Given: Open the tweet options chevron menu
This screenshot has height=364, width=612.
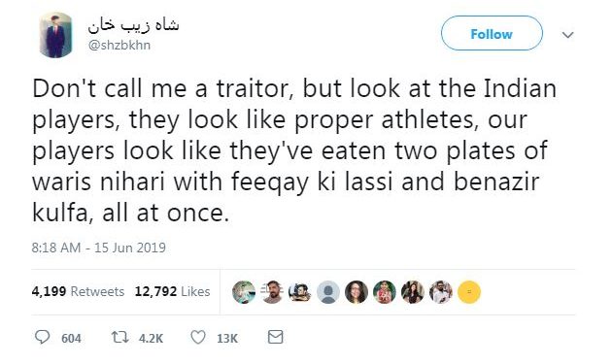Looking at the screenshot, I should coord(567,35).
